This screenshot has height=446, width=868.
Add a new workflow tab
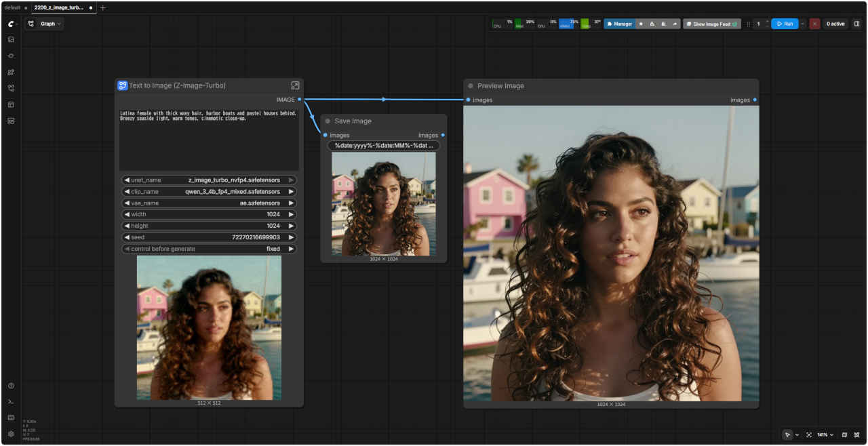pyautogui.click(x=102, y=7)
